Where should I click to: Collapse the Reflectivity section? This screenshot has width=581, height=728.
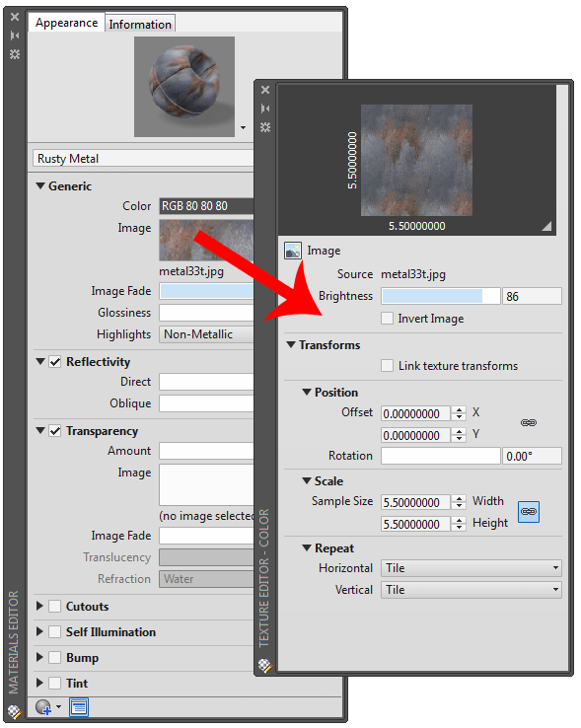40,361
